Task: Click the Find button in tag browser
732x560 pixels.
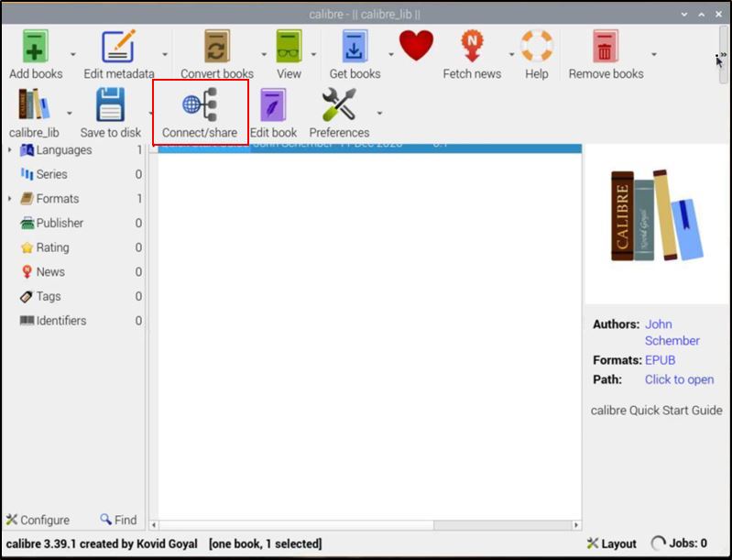Action: click(118, 520)
